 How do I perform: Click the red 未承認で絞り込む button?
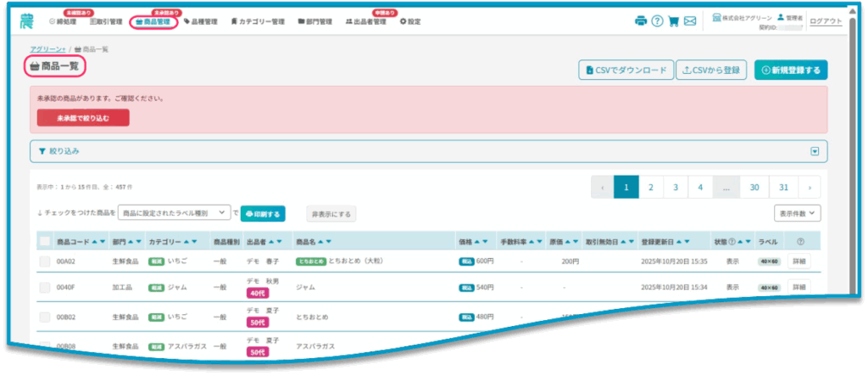tap(83, 118)
